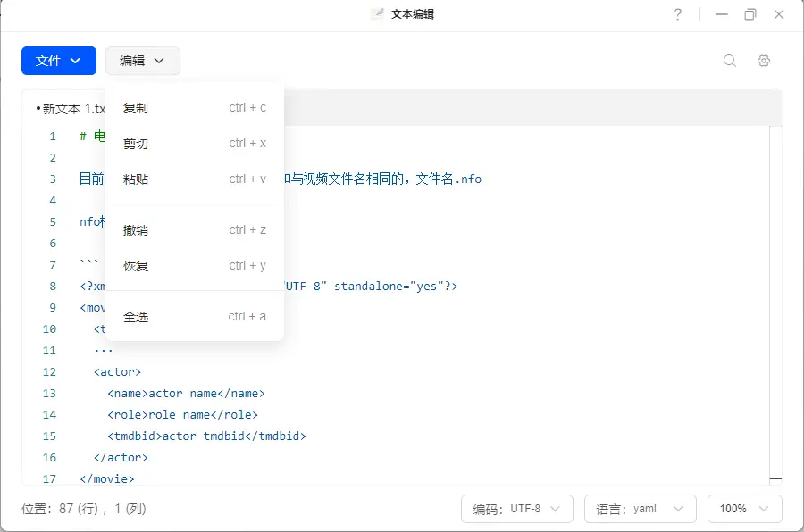Viewport: 804px width, 532px height.
Task: Click the <role>role name</role> line
Action: [182, 415]
